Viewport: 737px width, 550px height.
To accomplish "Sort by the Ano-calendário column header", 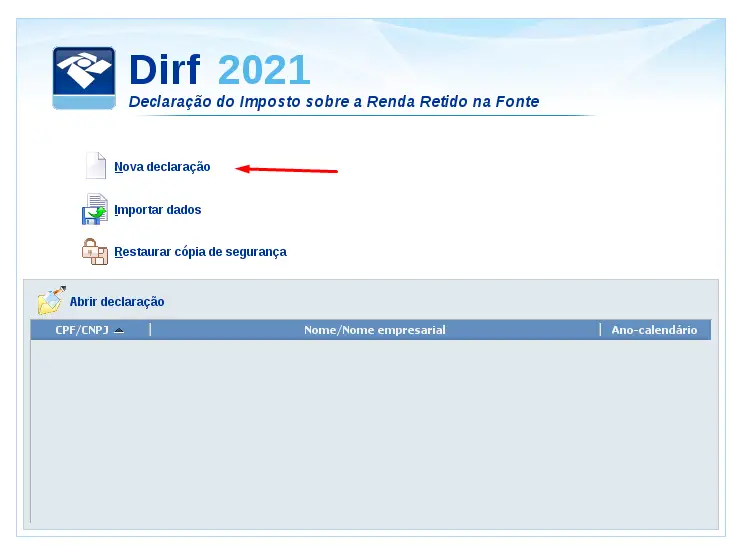I will pos(654,330).
